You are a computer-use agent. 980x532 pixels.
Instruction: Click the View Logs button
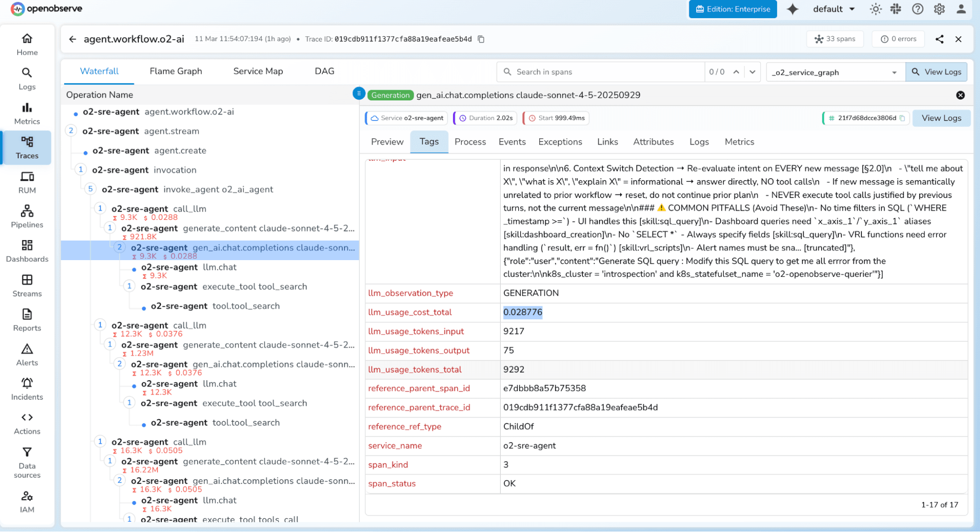pos(936,72)
